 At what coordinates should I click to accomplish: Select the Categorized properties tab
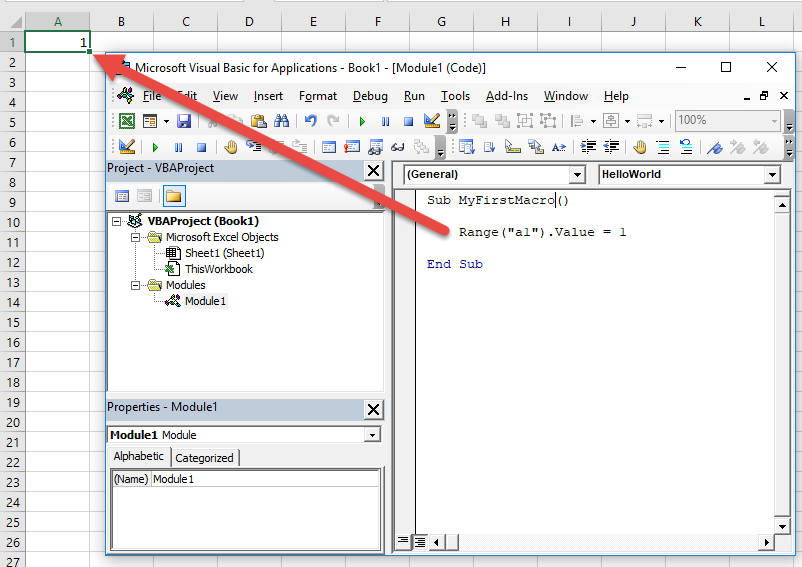204,458
